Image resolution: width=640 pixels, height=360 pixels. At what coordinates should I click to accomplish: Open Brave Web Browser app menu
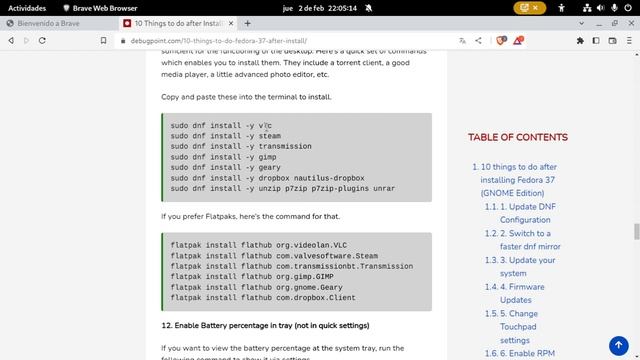pos(100,8)
